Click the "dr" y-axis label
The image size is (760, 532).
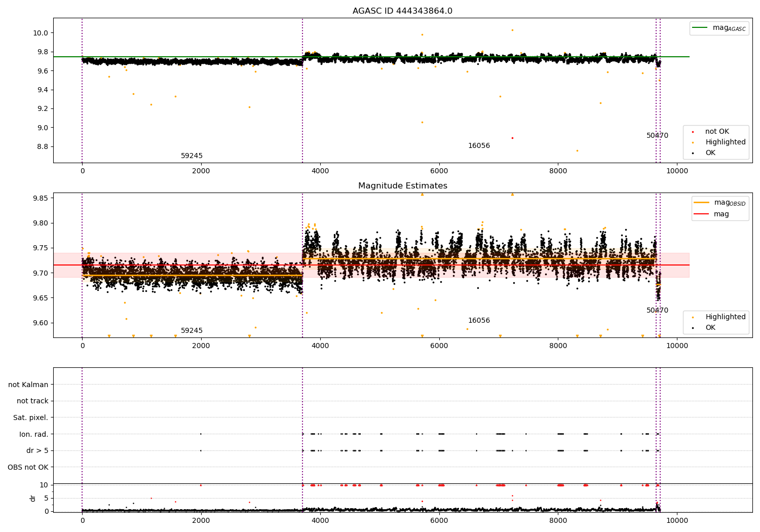[x=32, y=498]
